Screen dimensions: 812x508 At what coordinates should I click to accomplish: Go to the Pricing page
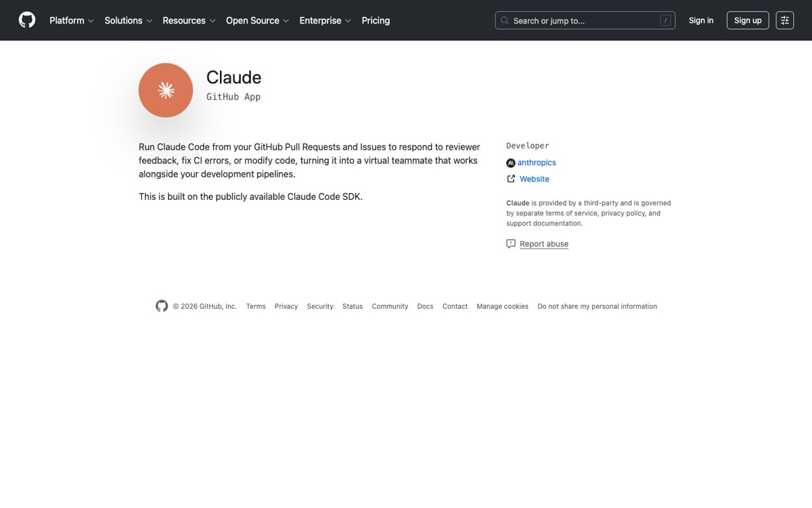[376, 20]
